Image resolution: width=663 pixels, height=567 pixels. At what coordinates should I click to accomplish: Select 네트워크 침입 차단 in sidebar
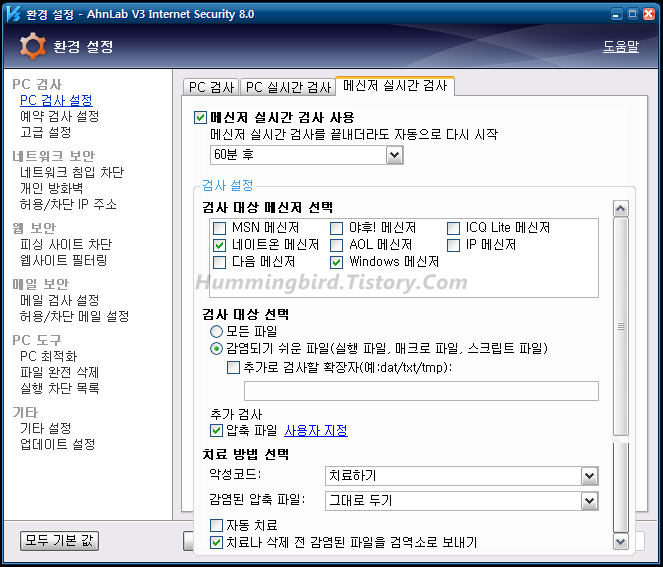[x=72, y=172]
